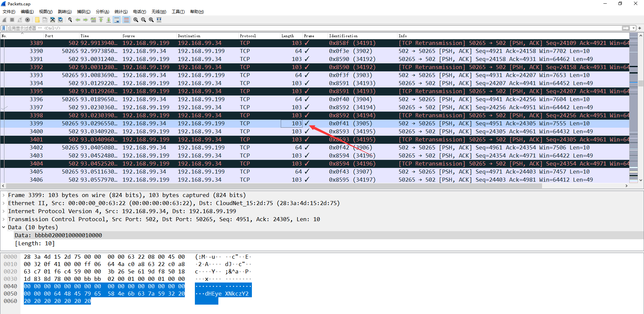Jump to the last packet

(x=109, y=20)
